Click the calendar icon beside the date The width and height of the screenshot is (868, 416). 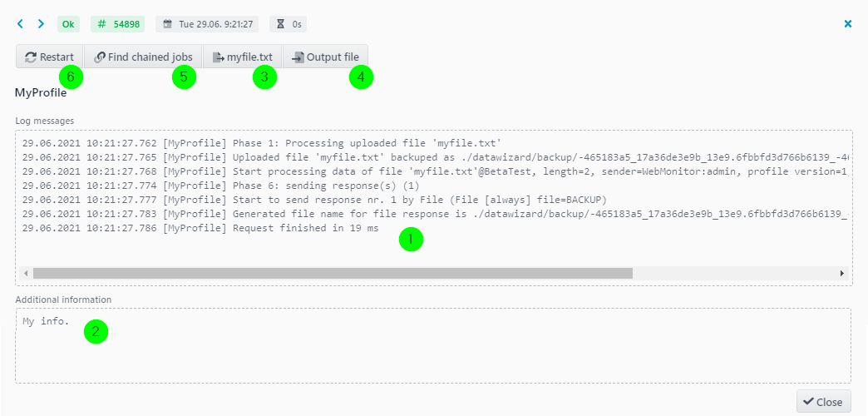168,24
